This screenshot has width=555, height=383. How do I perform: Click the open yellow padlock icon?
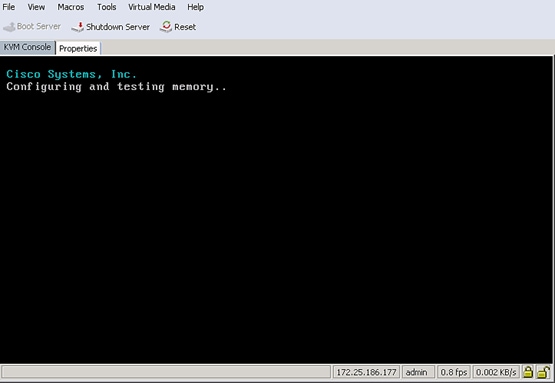click(543, 372)
